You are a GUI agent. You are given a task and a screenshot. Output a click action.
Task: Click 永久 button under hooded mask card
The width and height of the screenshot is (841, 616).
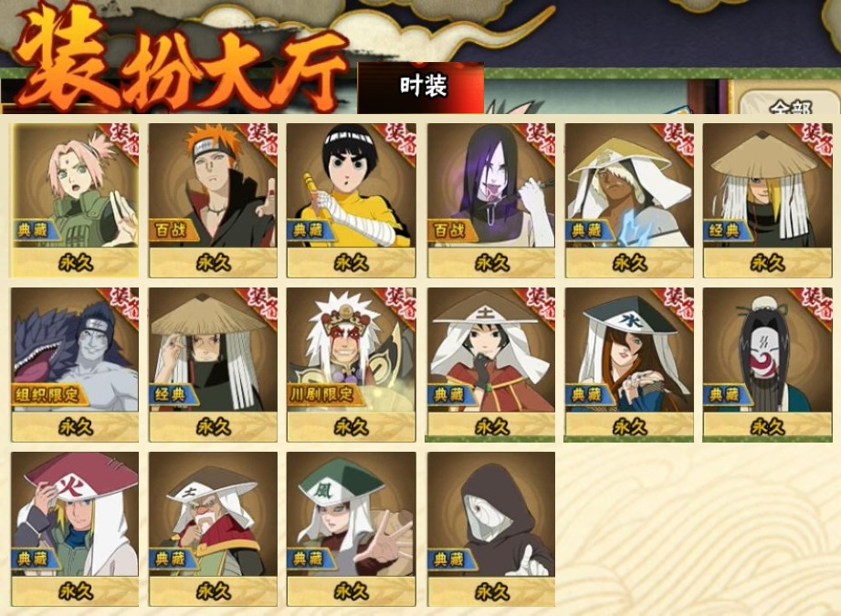(490, 592)
